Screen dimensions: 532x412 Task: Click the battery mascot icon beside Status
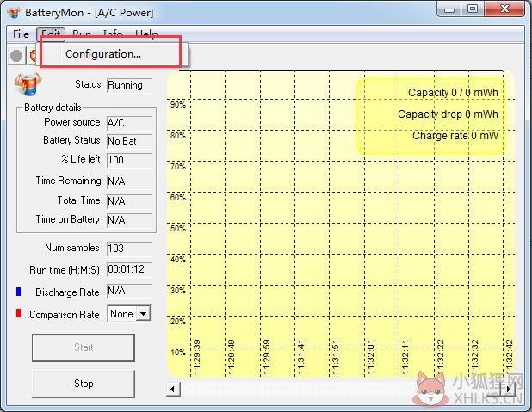28,84
